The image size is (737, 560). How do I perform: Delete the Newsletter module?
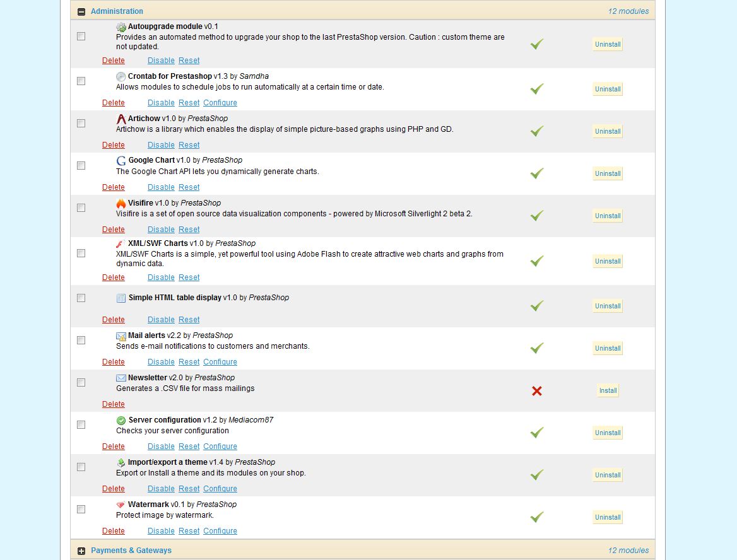click(114, 404)
